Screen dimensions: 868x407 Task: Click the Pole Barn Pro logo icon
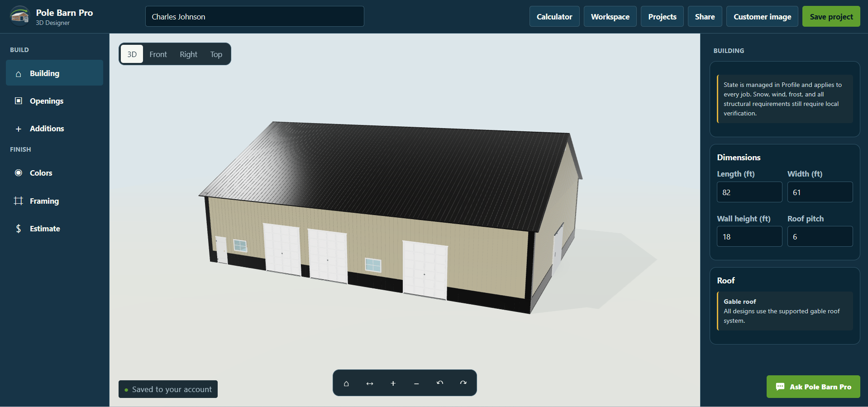(20, 16)
